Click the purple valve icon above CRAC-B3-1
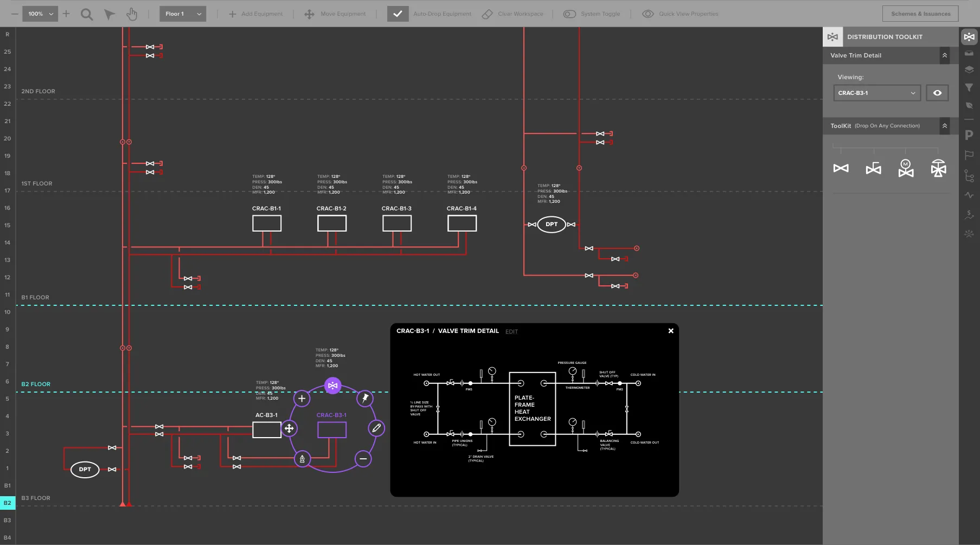The width and height of the screenshot is (980, 545). [333, 386]
